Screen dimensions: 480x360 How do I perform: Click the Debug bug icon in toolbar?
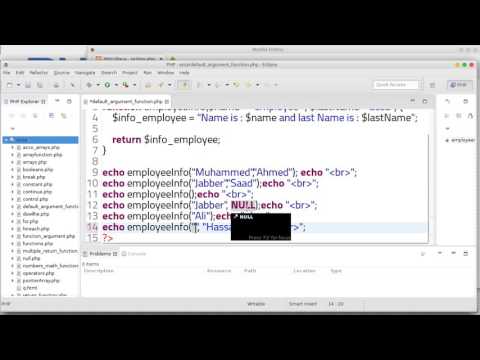pyautogui.click(x=89, y=85)
